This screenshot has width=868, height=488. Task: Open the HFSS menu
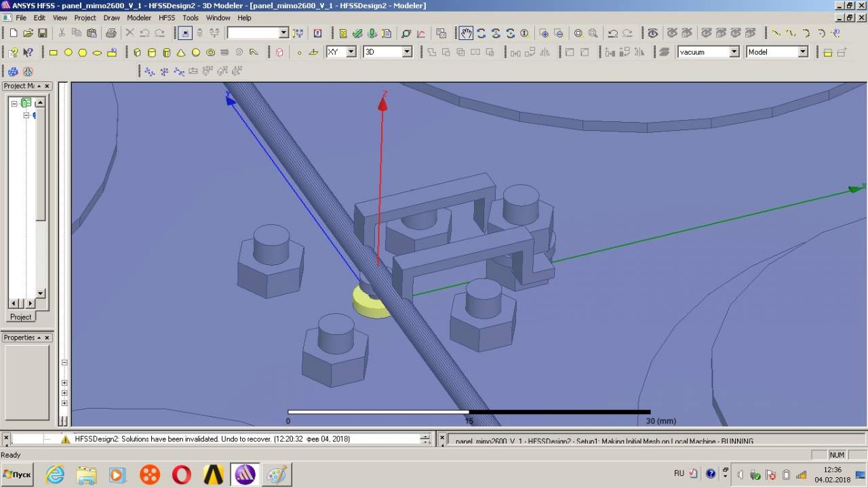167,18
